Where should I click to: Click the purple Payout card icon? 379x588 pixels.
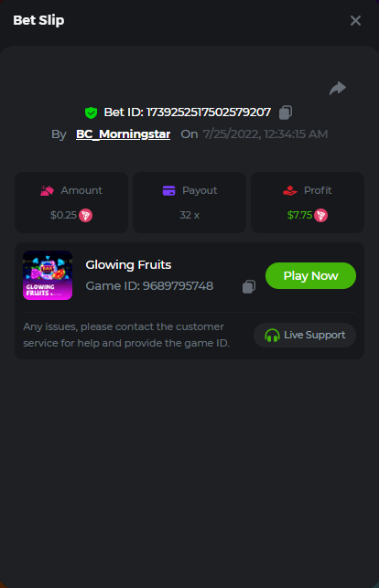pyautogui.click(x=168, y=190)
